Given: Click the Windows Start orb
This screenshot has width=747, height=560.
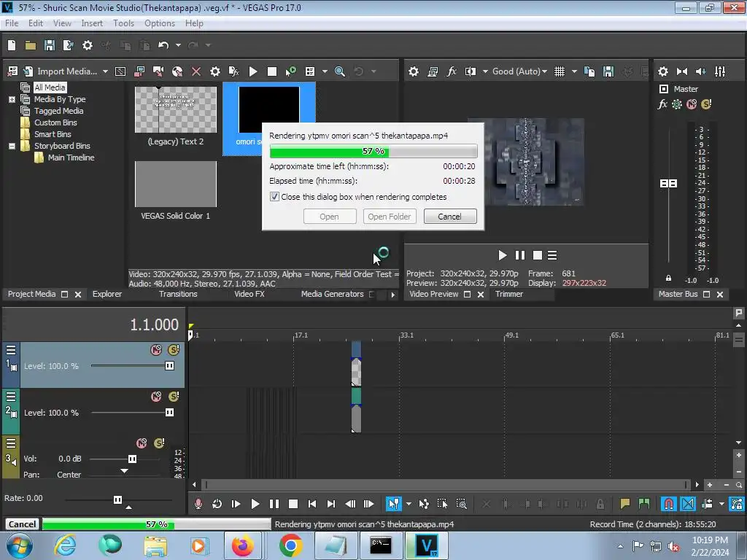Looking at the screenshot, I should (x=19, y=545).
